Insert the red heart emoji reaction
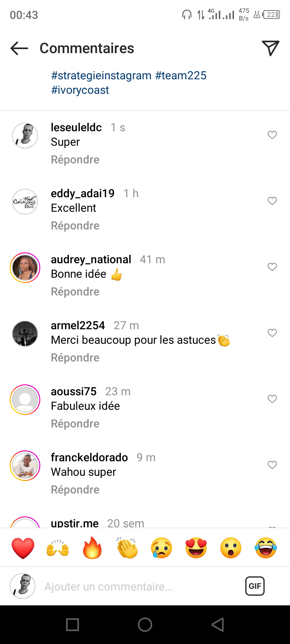The image size is (290, 644). coord(23,548)
